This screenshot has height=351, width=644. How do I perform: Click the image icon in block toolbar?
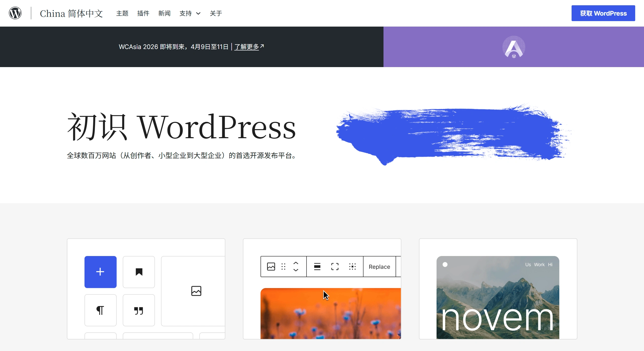pyautogui.click(x=271, y=267)
